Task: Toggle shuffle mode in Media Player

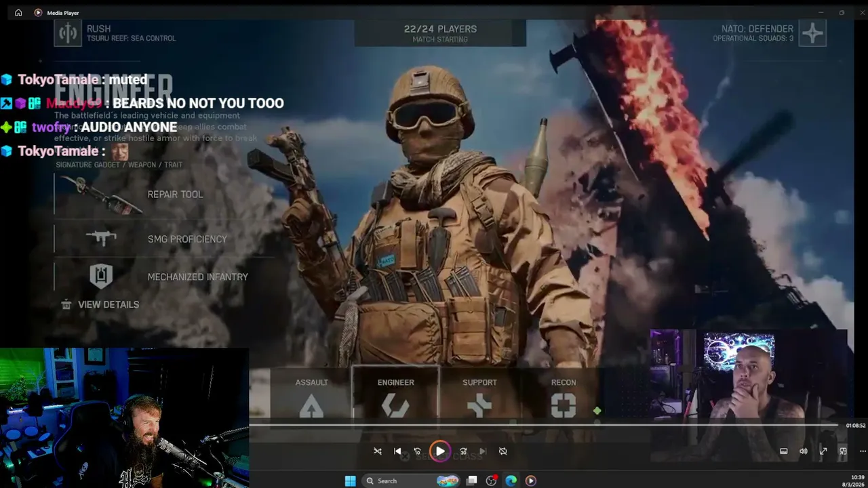Action: pos(378,451)
